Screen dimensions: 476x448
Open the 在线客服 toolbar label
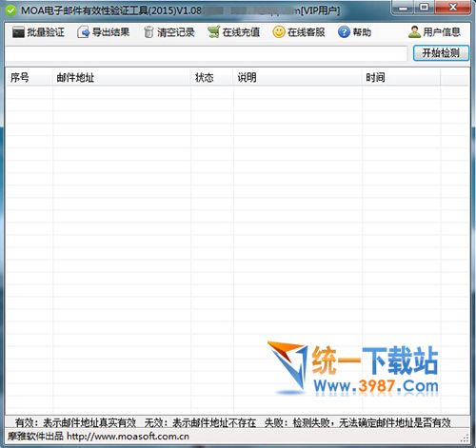pyautogui.click(x=307, y=32)
